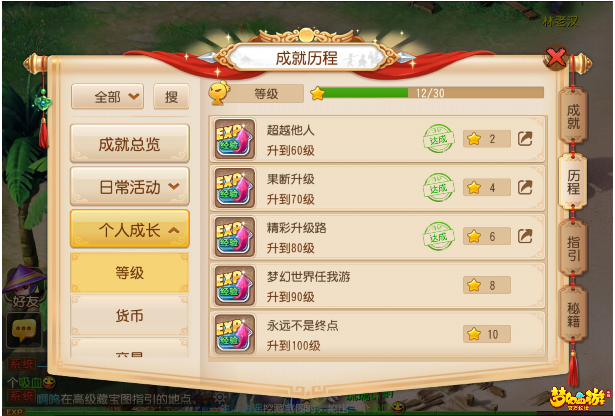Open the 全部 filter dropdown
The width and height of the screenshot is (615, 416).
tap(107, 96)
